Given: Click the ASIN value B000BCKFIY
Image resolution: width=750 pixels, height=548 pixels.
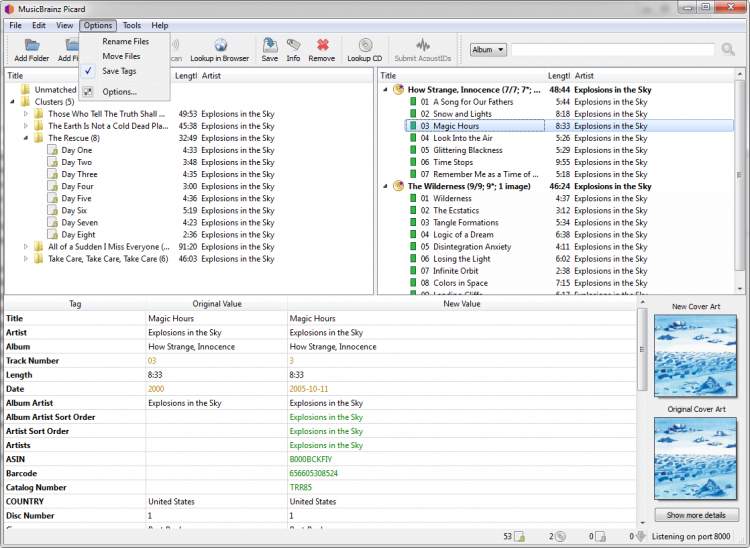Looking at the screenshot, I should pyautogui.click(x=310, y=459).
